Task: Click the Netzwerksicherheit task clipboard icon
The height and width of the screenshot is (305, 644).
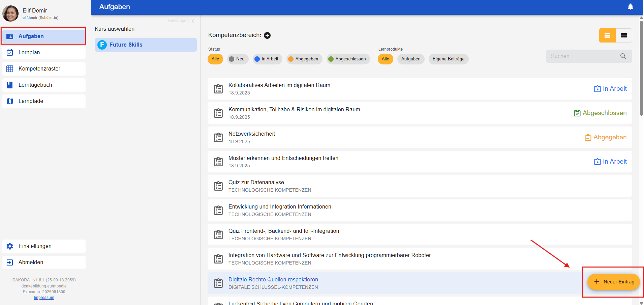Action: click(218, 137)
